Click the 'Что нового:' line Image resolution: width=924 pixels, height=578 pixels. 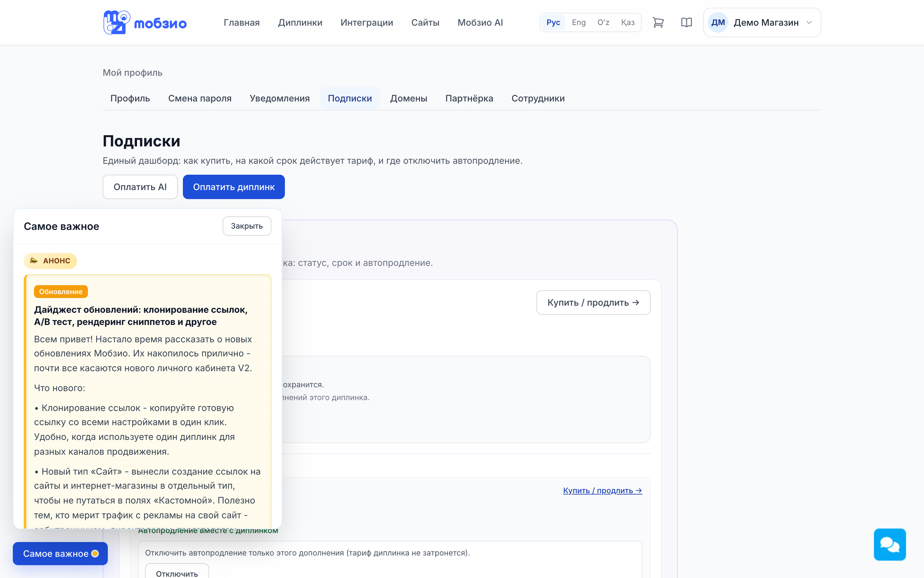pos(60,388)
